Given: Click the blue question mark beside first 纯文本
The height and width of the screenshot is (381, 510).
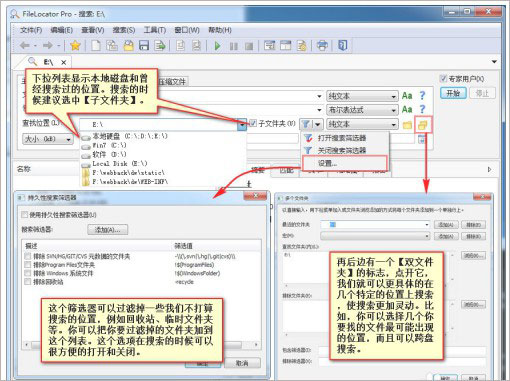Looking at the screenshot, I should 422,96.
